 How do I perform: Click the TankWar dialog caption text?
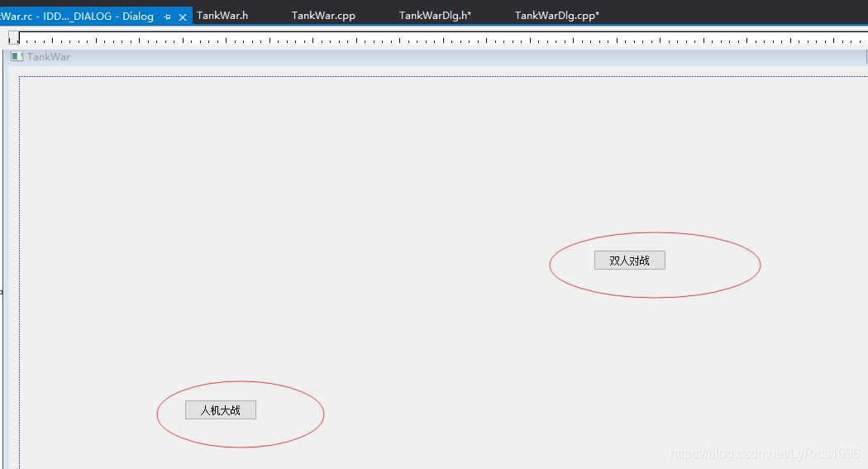click(49, 56)
